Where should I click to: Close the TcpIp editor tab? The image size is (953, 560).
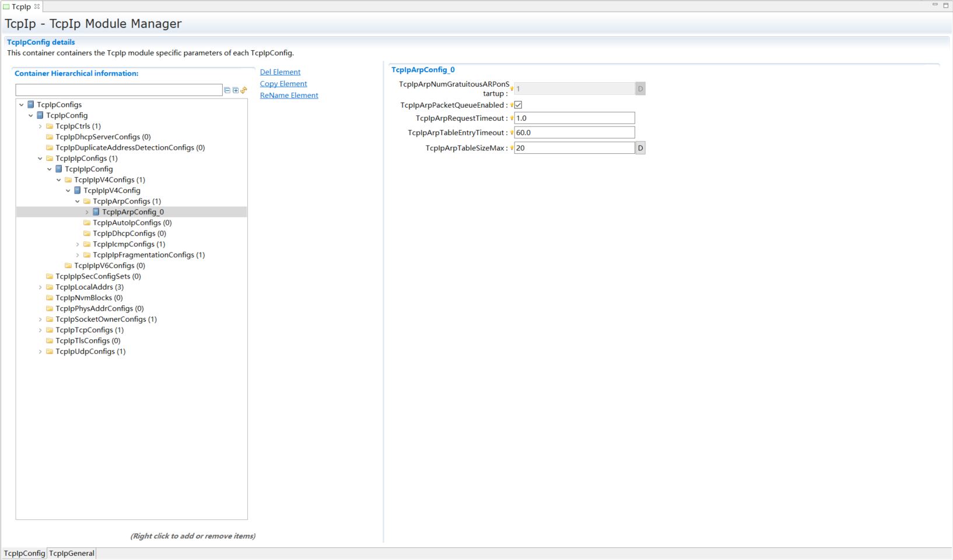coord(37,6)
